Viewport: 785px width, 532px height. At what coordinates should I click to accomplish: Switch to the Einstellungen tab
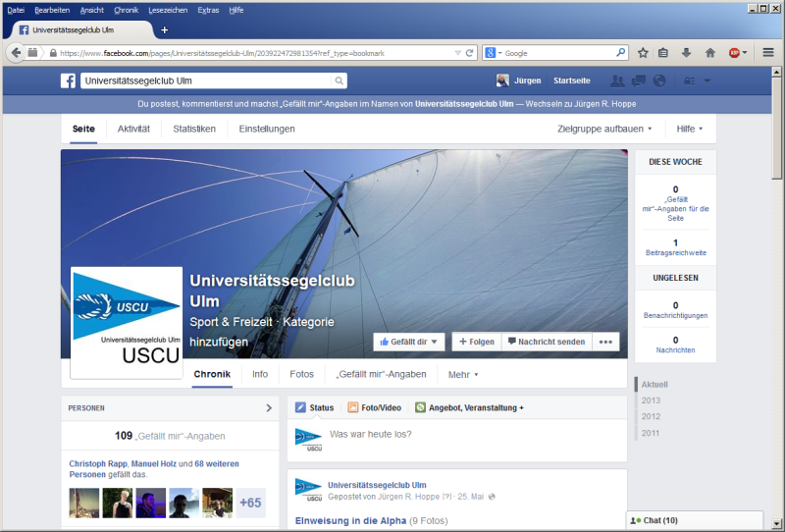[267, 129]
